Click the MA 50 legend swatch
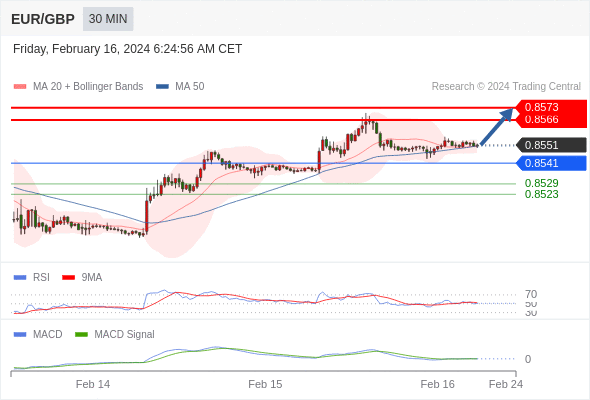590x400 pixels. (x=162, y=87)
